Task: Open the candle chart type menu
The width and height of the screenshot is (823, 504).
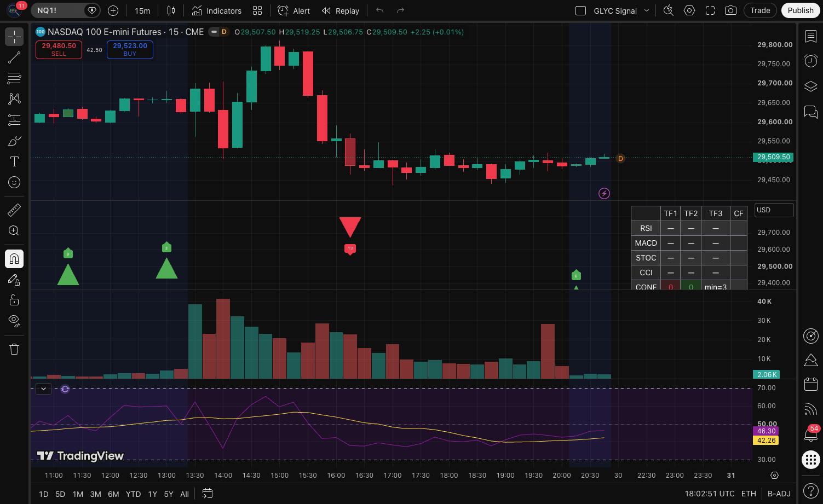Action: 171,10
